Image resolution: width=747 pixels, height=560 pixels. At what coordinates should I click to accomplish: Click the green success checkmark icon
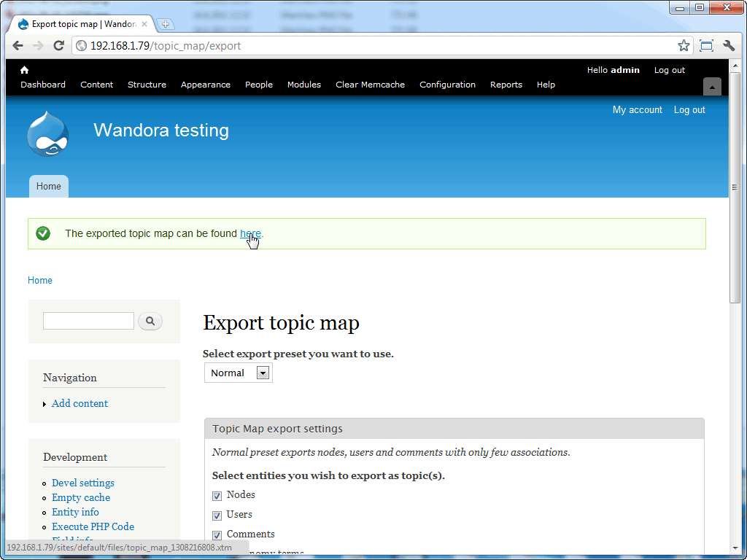[x=43, y=233]
